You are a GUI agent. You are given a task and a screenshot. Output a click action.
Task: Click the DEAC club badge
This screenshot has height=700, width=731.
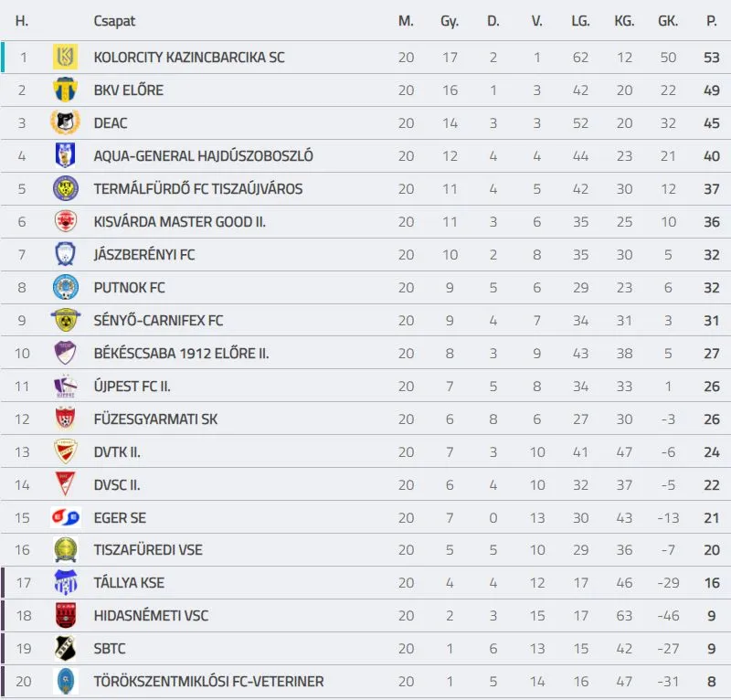(65, 123)
